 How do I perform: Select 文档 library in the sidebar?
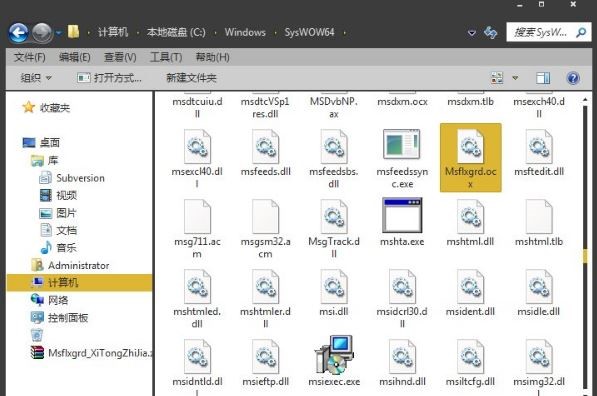pos(66,230)
